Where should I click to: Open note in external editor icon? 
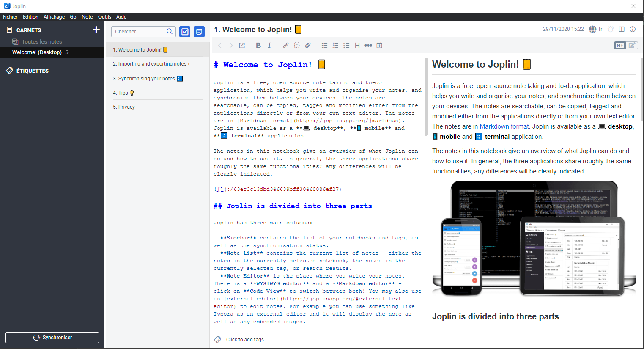242,45
